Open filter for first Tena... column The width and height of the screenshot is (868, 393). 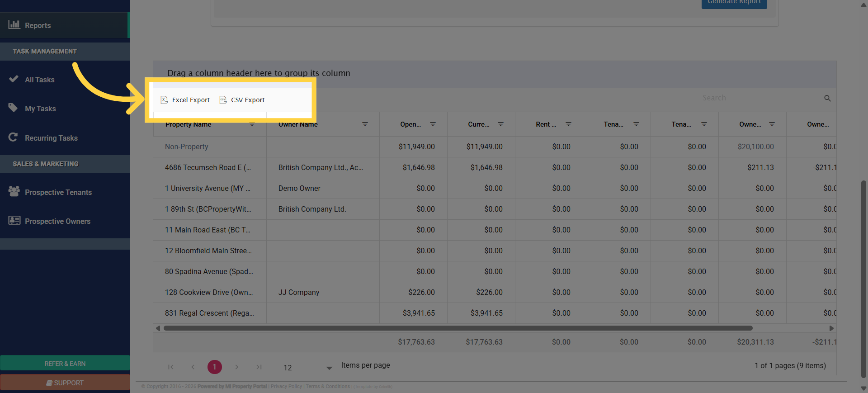pyautogui.click(x=636, y=124)
